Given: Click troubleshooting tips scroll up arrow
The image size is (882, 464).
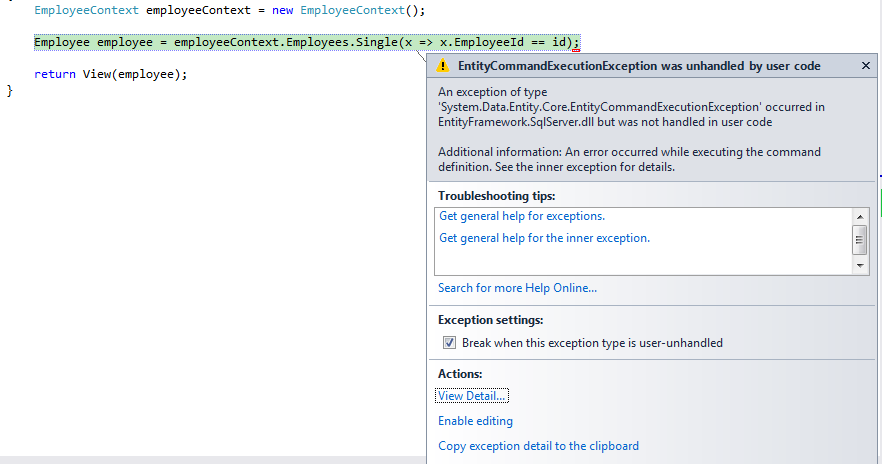Looking at the screenshot, I should 860,217.
